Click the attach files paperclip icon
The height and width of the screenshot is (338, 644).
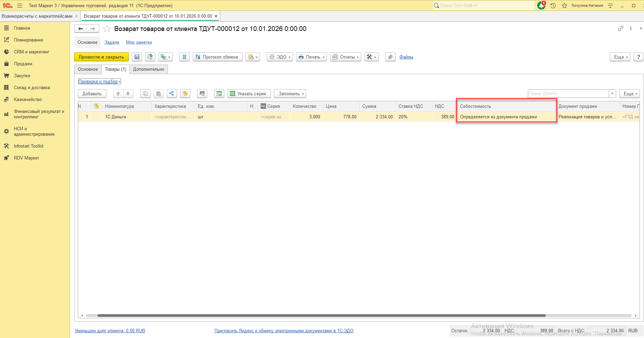coord(390,57)
